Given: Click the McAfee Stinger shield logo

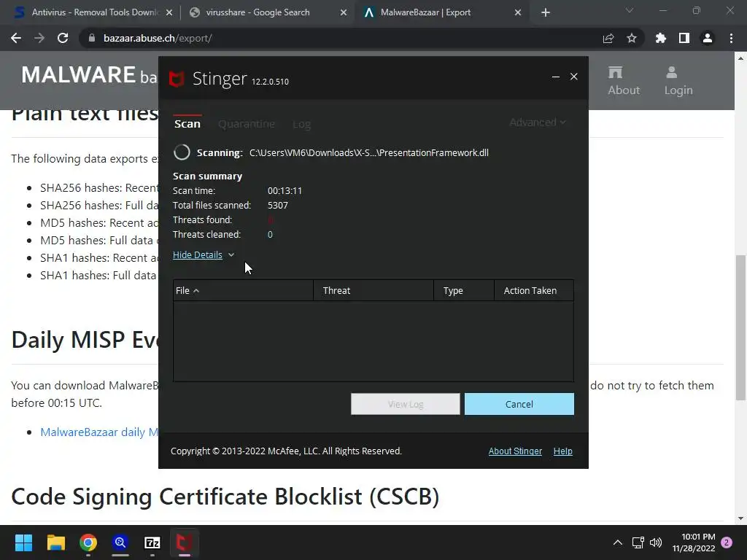Looking at the screenshot, I should [x=177, y=79].
